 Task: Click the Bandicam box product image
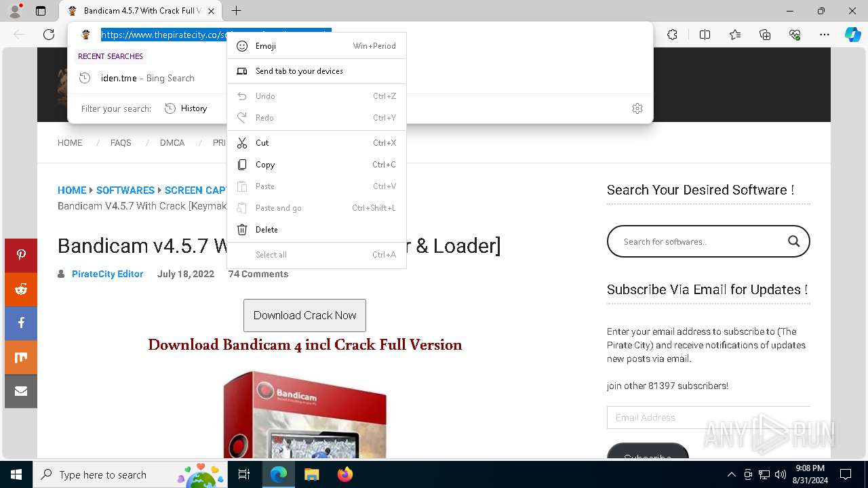pos(305,414)
